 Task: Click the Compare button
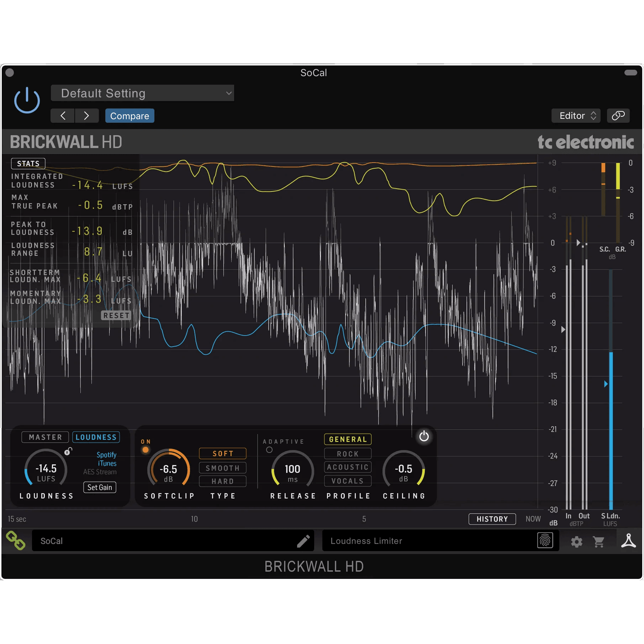click(x=130, y=116)
